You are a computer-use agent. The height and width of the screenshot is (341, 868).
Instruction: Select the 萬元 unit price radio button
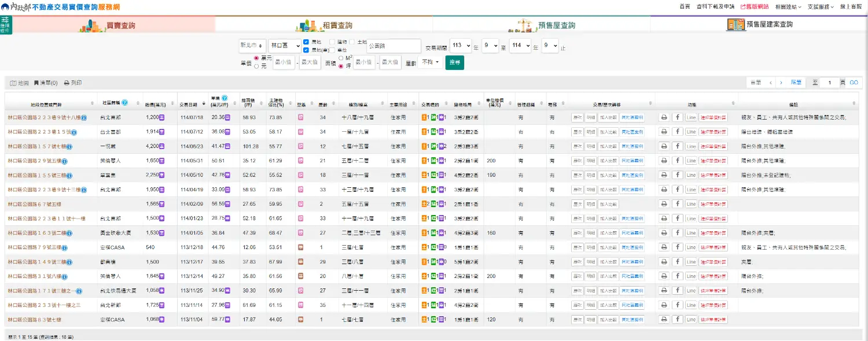click(257, 58)
